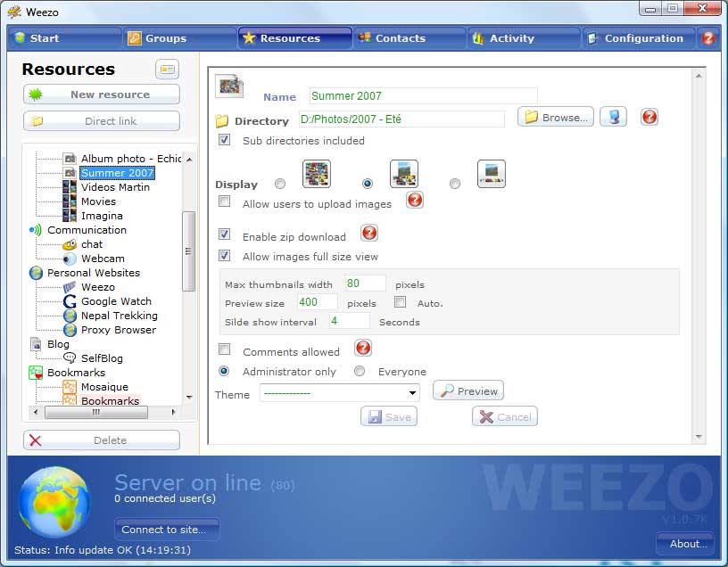Click the chat smiley icon

point(70,244)
